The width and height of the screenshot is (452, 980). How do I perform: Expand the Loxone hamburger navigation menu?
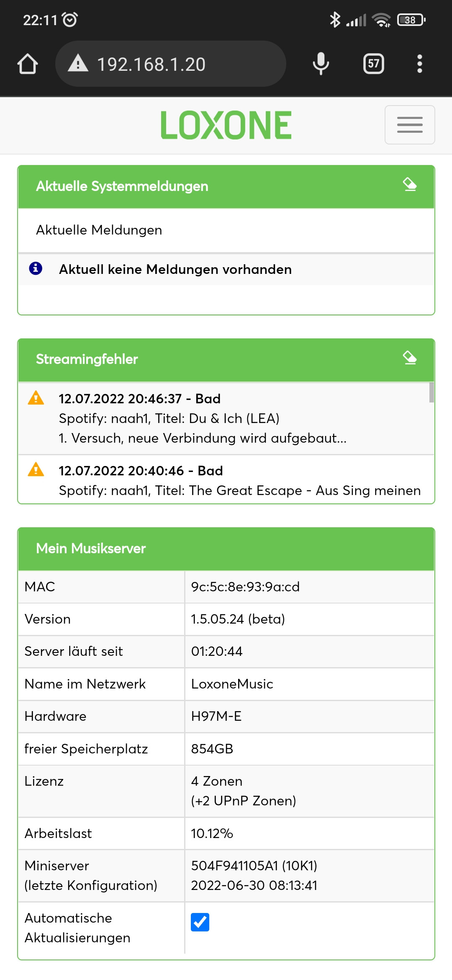tap(409, 125)
